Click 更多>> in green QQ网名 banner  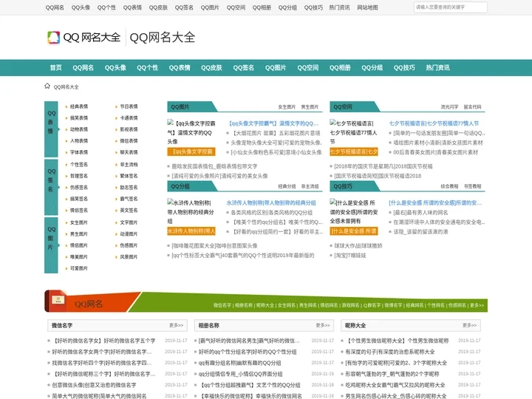477,305
